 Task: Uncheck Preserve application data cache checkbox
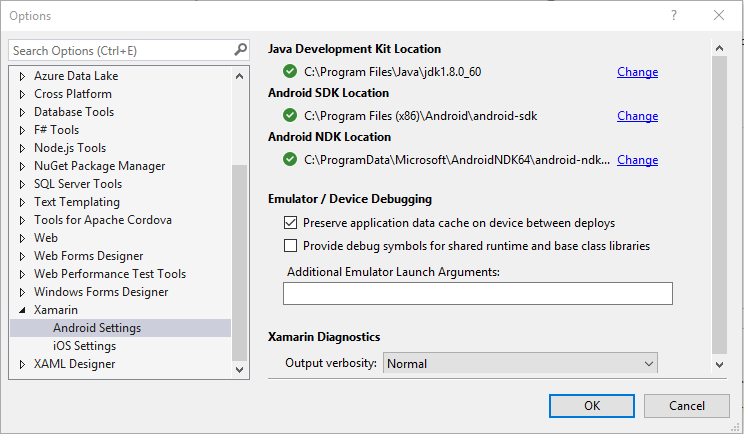(x=291, y=223)
